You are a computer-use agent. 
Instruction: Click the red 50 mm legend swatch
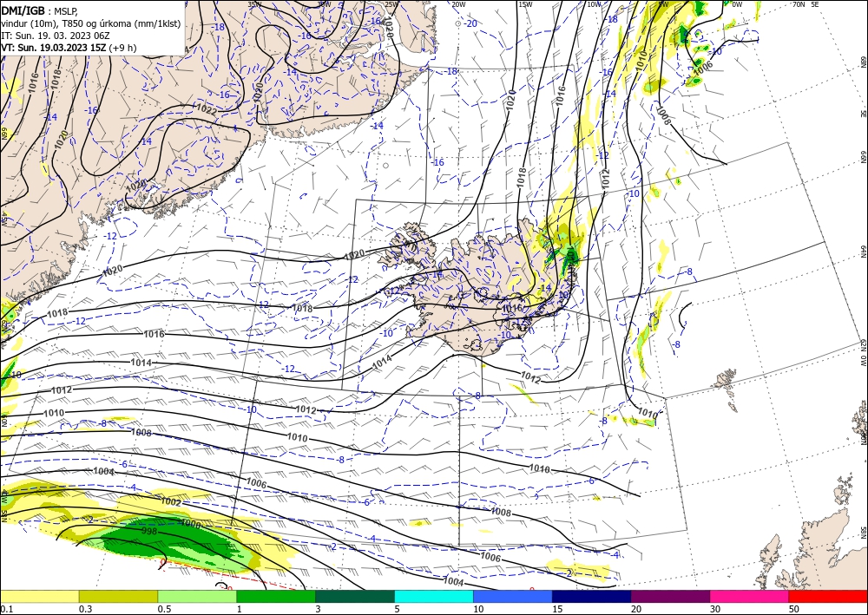click(828, 596)
